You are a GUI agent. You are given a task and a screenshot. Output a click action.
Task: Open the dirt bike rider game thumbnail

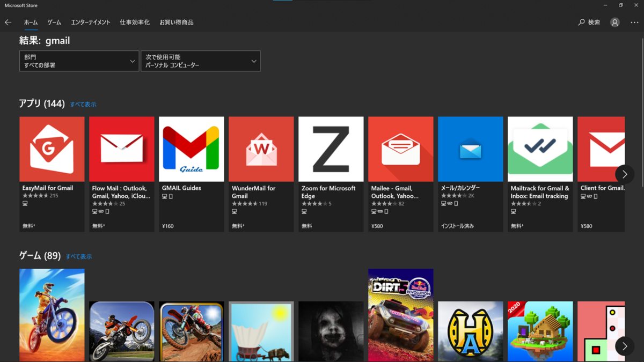pyautogui.click(x=52, y=315)
